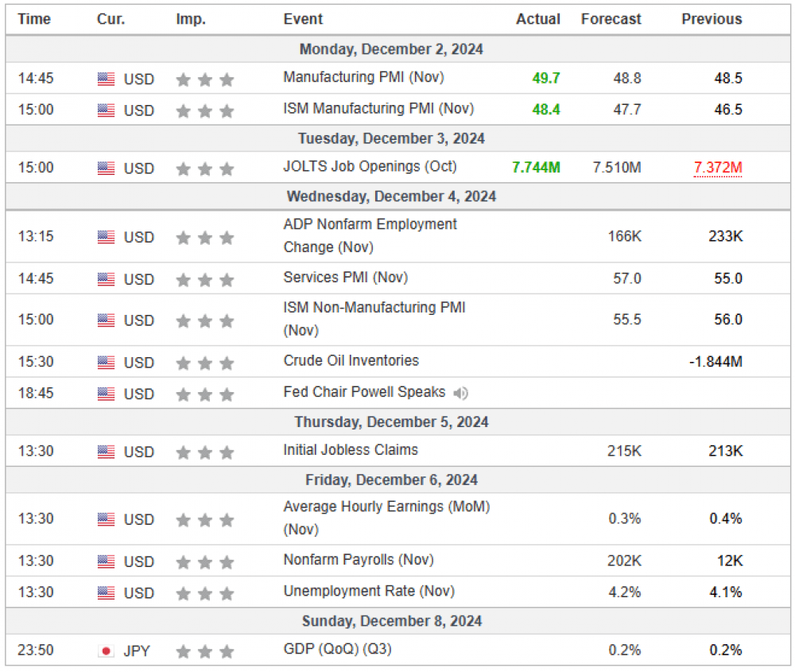Click the Imp. column header

click(191, 19)
